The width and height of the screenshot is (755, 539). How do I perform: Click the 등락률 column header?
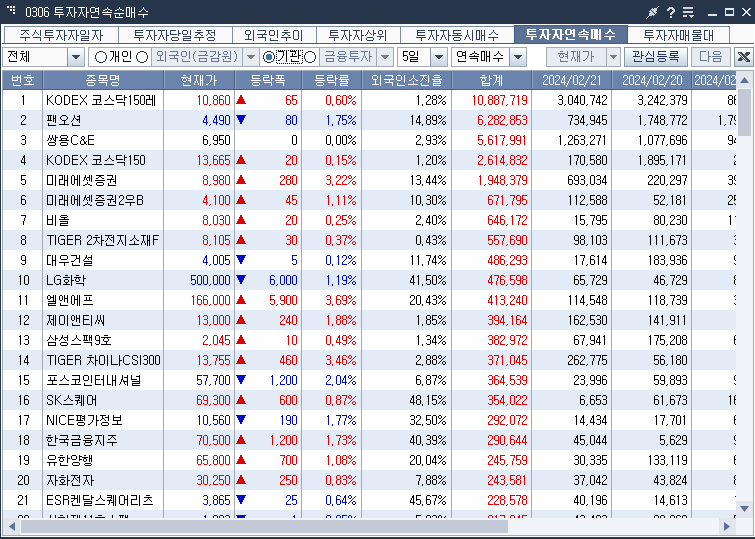(x=331, y=80)
